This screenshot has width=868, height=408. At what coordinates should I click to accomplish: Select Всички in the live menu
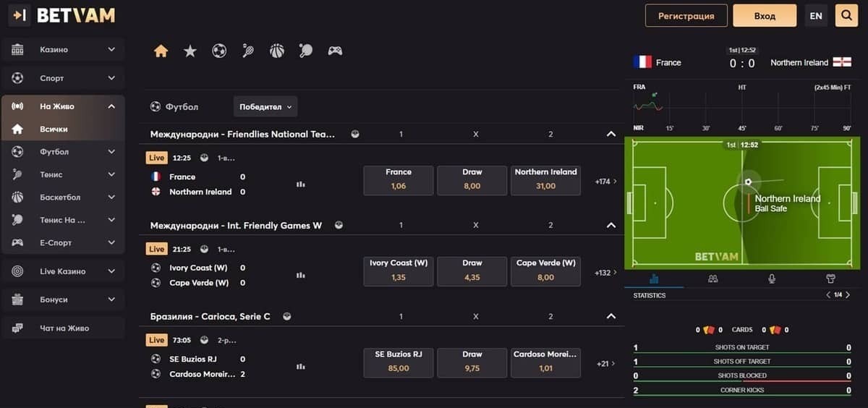63,129
